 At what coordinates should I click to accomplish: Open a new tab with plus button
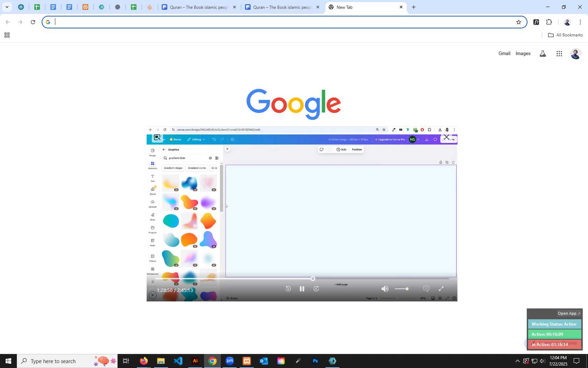point(414,7)
